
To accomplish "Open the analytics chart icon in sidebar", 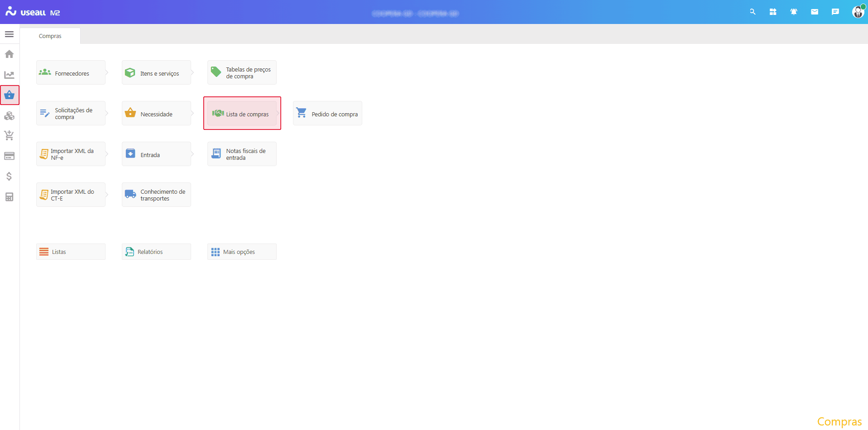I will click(x=9, y=75).
